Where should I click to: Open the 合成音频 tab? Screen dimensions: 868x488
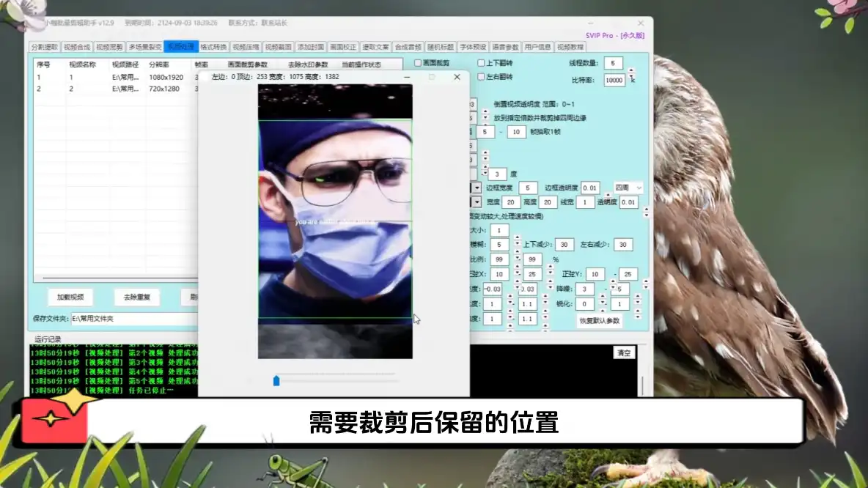point(408,47)
